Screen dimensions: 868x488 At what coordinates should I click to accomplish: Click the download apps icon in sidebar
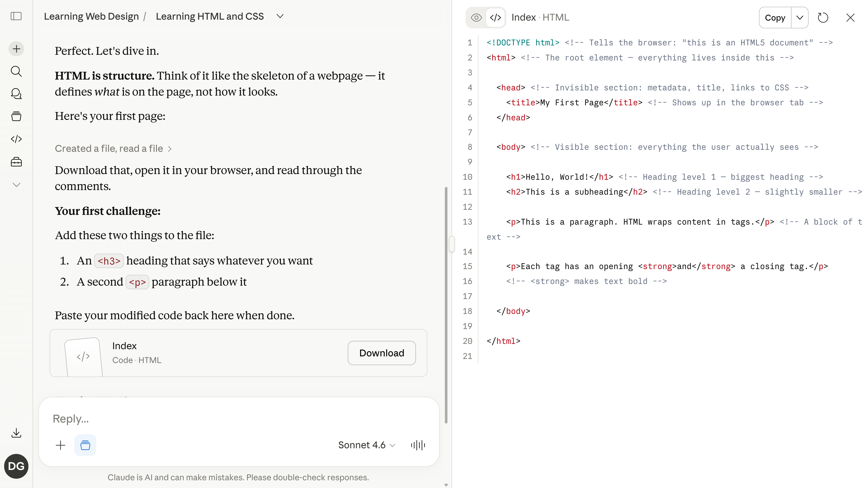pyautogui.click(x=16, y=433)
